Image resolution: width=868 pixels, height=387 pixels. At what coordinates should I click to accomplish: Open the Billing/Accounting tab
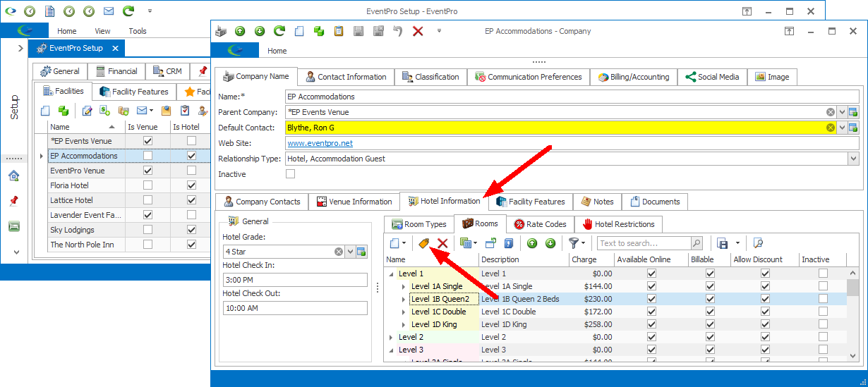point(634,77)
